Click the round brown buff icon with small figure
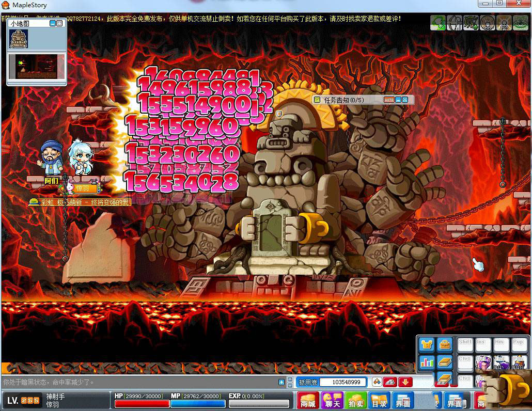The width and height of the screenshot is (532, 411). [x=488, y=23]
